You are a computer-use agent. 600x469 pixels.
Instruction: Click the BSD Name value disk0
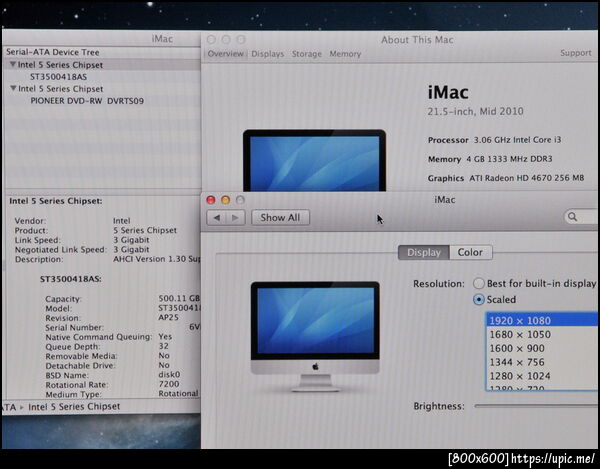coord(169,374)
